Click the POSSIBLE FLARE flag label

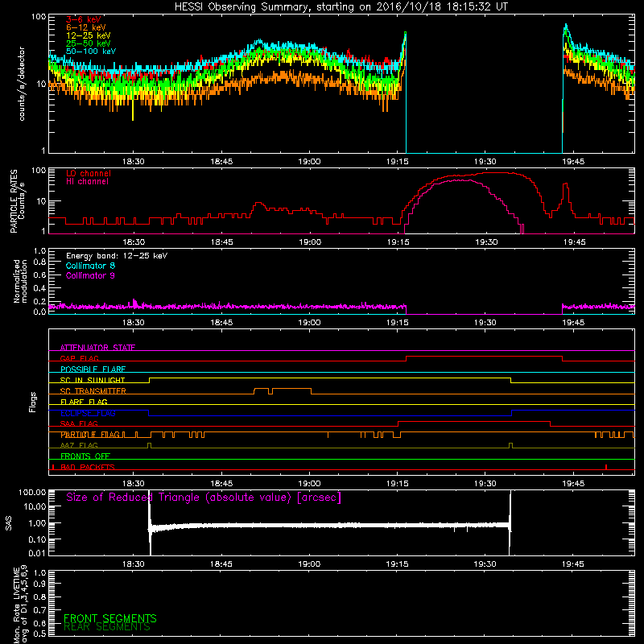coord(93,369)
